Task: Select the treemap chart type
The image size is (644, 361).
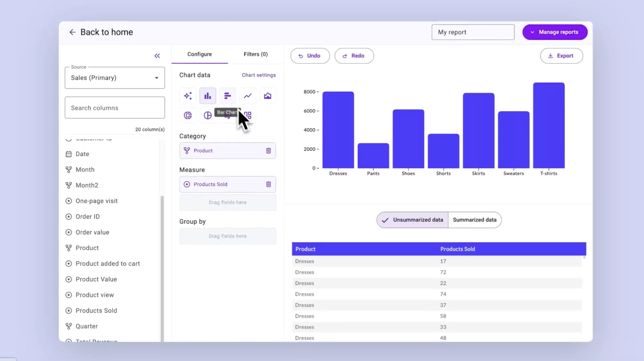Action: coord(247,115)
